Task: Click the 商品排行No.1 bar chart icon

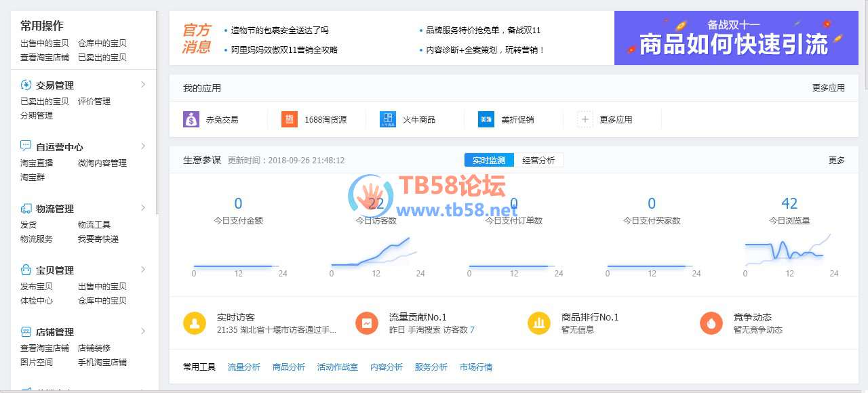Action: pos(539,323)
